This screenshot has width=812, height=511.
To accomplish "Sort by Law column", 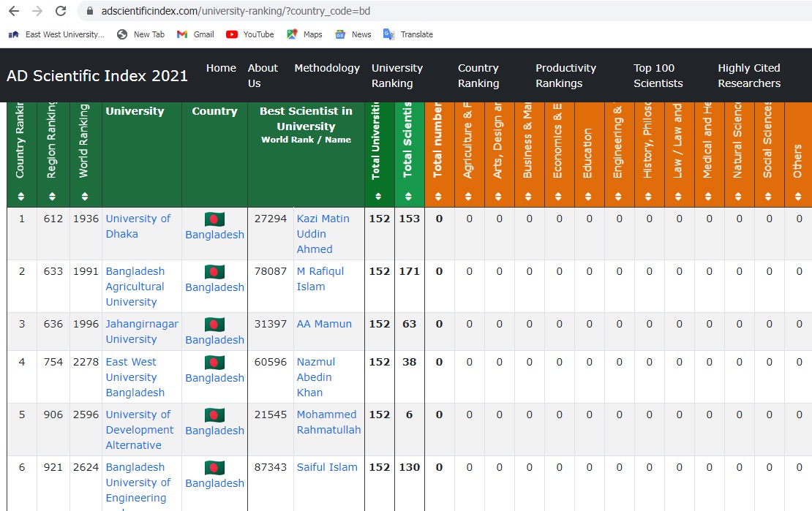I will 679,196.
